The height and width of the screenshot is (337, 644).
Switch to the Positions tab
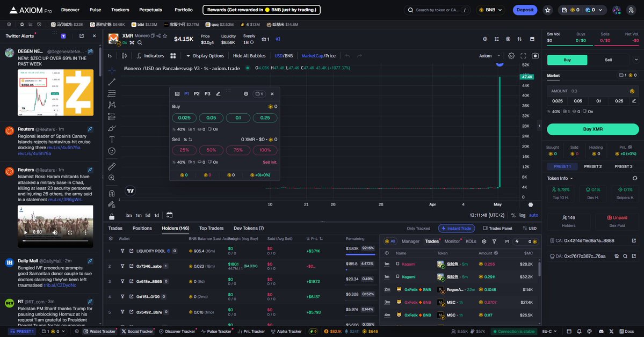coord(142,228)
